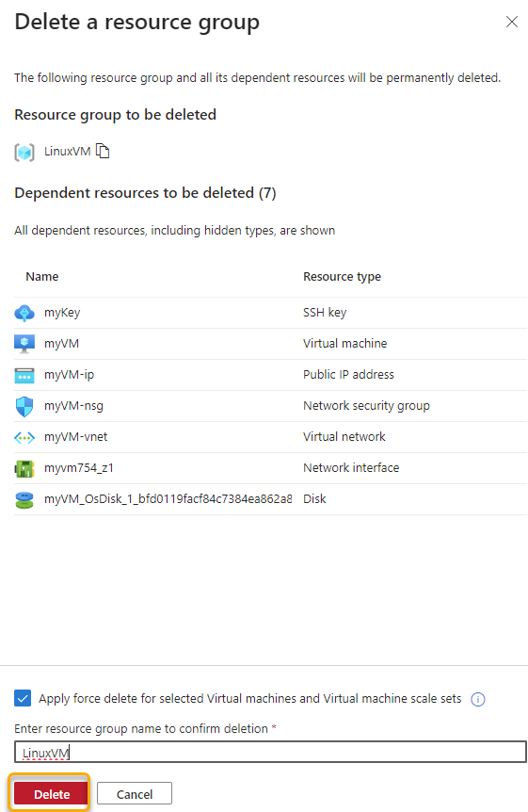Select the myVM_OsDisk_1 disk name
The image size is (528, 812).
point(168,498)
